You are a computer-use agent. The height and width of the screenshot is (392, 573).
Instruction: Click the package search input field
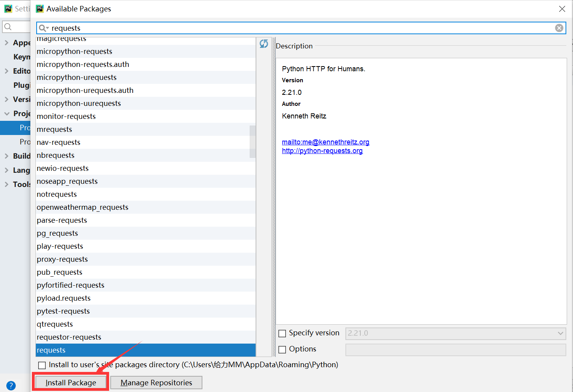pyautogui.click(x=301, y=28)
